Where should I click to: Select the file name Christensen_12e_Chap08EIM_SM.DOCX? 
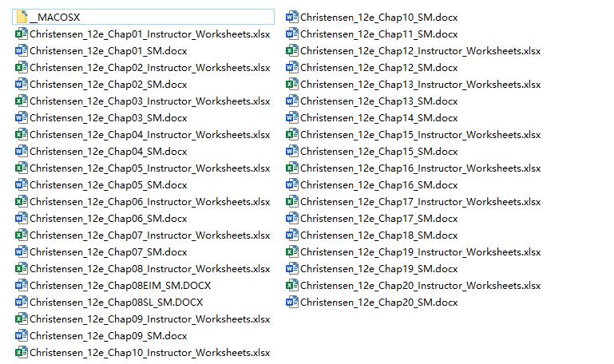pos(121,286)
